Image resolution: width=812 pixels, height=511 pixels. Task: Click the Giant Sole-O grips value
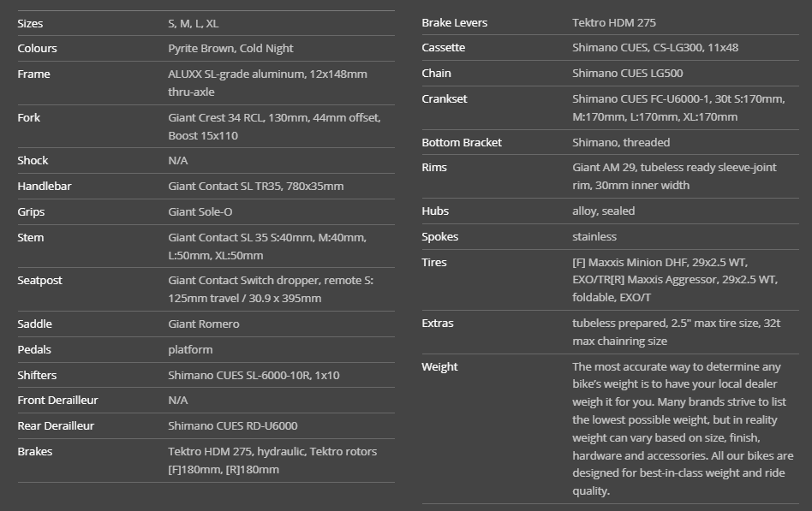pos(200,211)
